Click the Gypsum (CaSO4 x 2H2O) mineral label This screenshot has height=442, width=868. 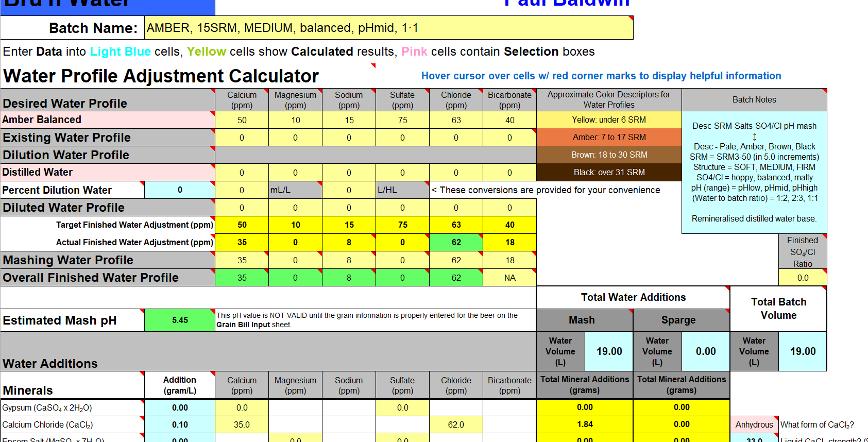tap(72, 407)
